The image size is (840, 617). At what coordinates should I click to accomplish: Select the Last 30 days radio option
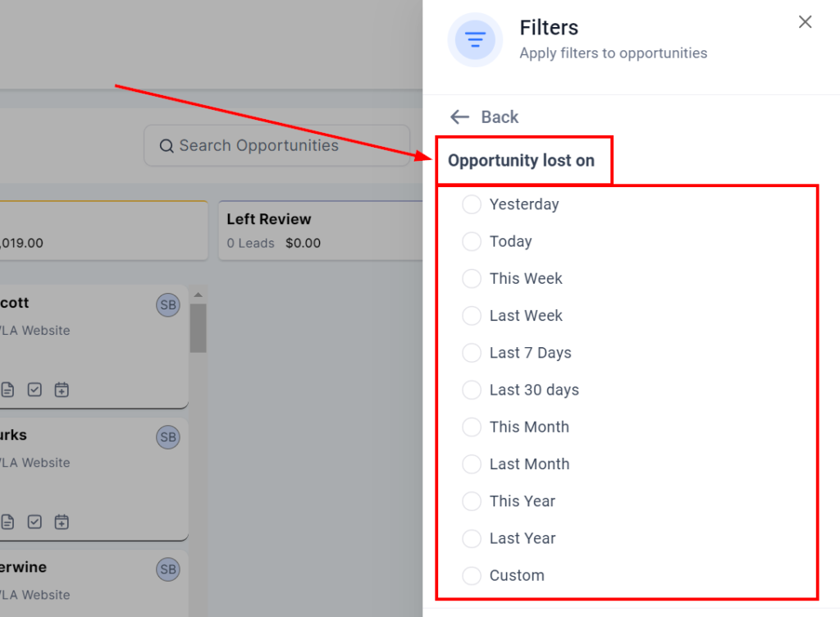[472, 390]
